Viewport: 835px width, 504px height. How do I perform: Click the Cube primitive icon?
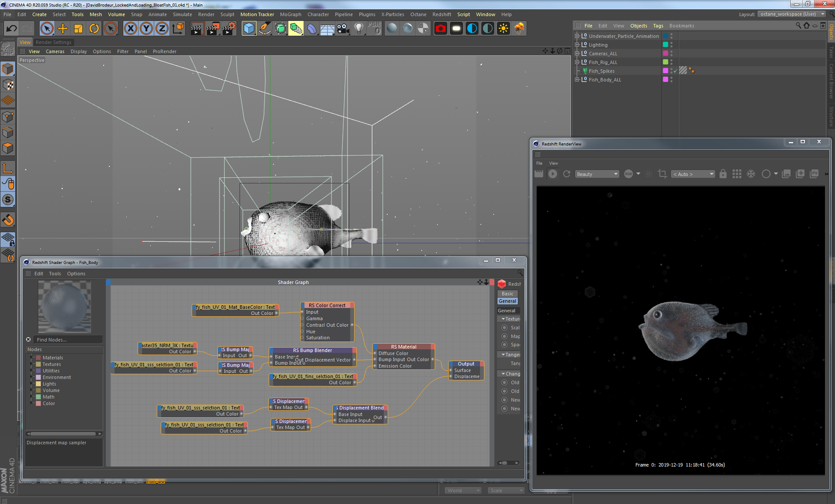pyautogui.click(x=249, y=28)
